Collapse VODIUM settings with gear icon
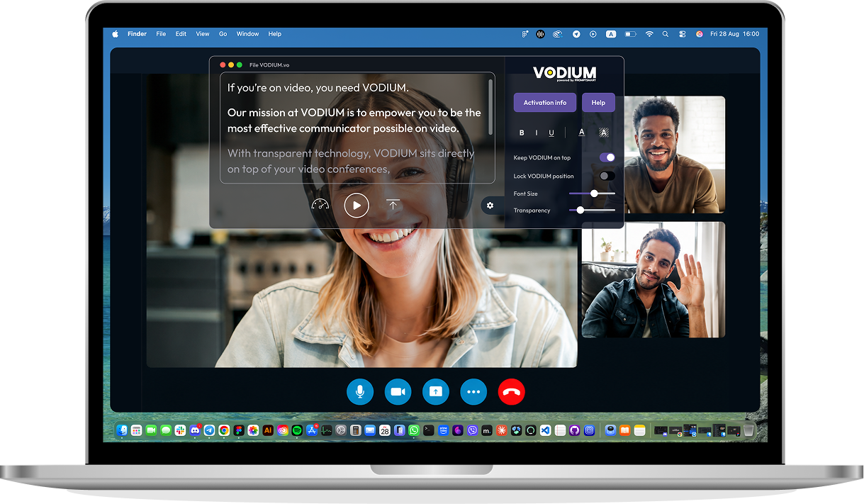The width and height of the screenshot is (864, 504). 490,206
